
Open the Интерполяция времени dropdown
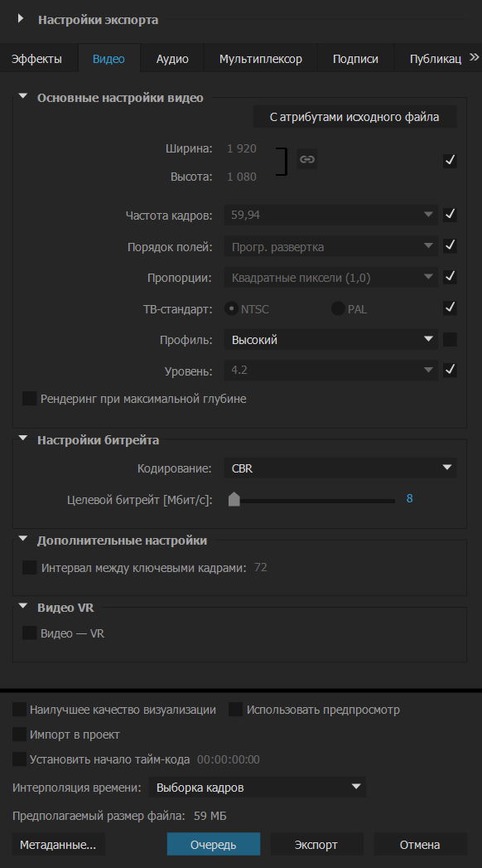(257, 788)
